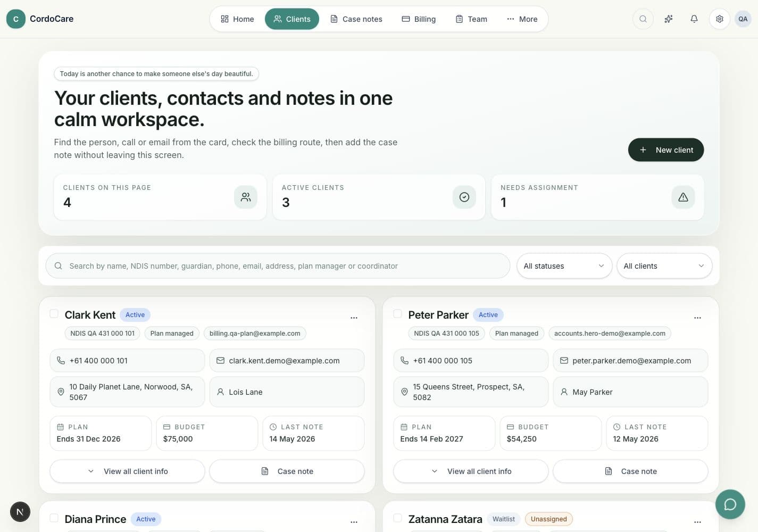
Task: Expand View all client info for Peter Parker
Action: point(471,471)
